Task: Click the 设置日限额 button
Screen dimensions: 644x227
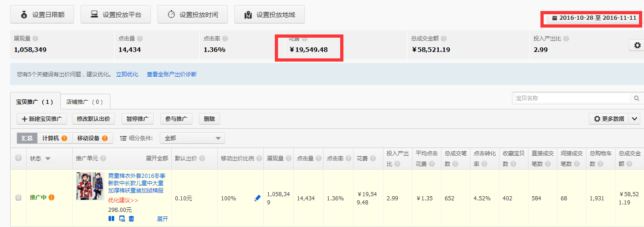Action: pos(42,15)
